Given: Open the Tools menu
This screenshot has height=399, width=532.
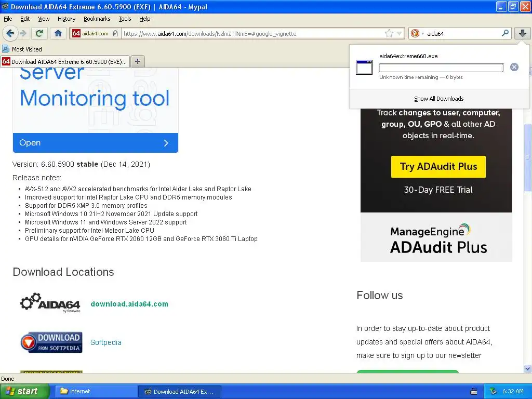Looking at the screenshot, I should (125, 19).
